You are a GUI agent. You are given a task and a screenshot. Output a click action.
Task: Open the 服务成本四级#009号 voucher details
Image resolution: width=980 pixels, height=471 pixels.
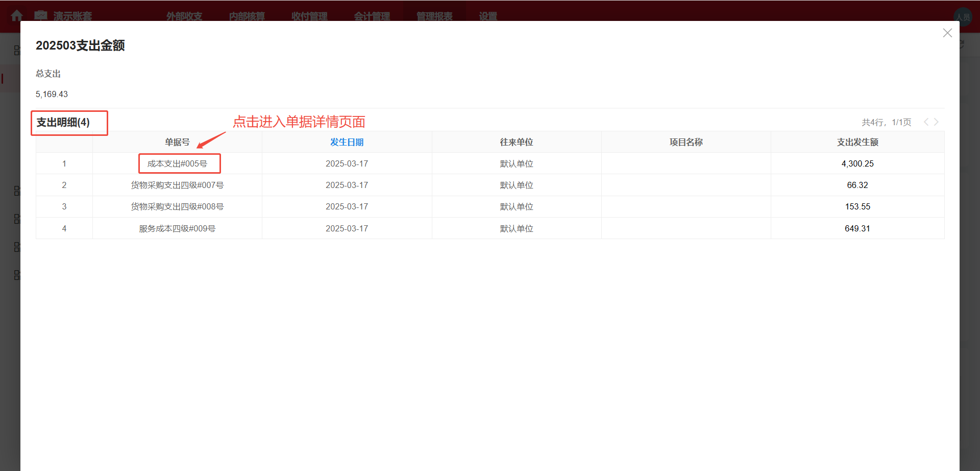point(177,228)
